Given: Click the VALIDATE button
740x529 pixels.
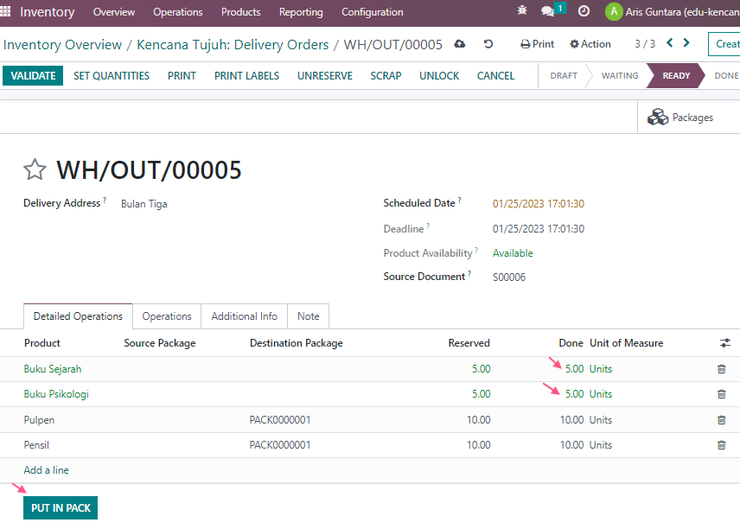Looking at the screenshot, I should 33,76.
